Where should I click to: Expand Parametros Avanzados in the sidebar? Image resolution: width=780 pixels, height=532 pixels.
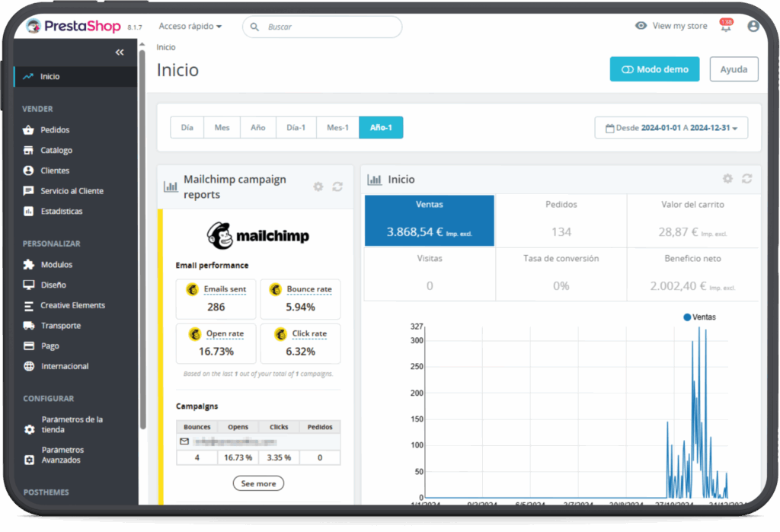[62, 455]
